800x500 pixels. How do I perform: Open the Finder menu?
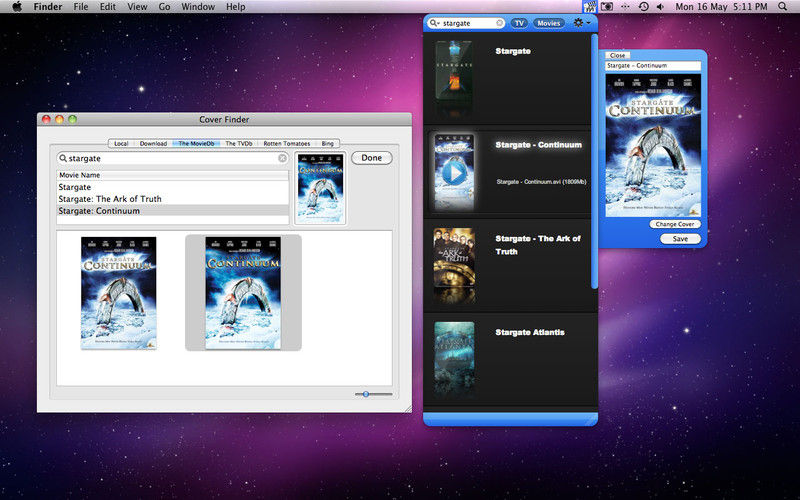coord(47,7)
